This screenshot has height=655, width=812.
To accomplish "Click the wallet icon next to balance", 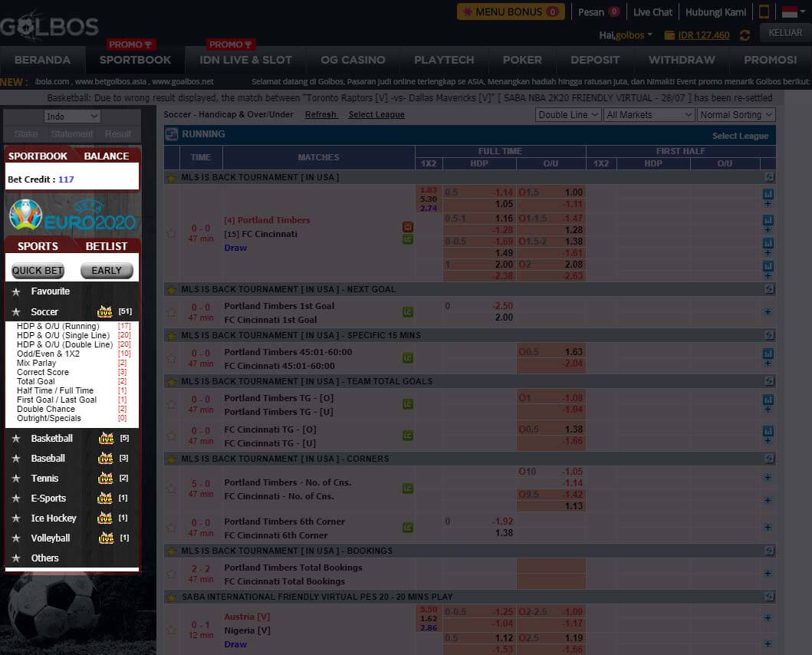I will 669,35.
